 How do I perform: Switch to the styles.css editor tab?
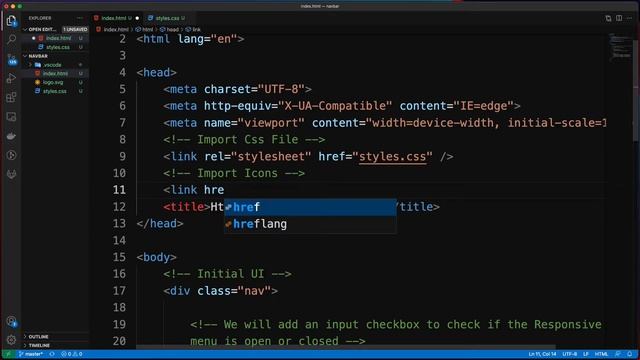pos(167,18)
